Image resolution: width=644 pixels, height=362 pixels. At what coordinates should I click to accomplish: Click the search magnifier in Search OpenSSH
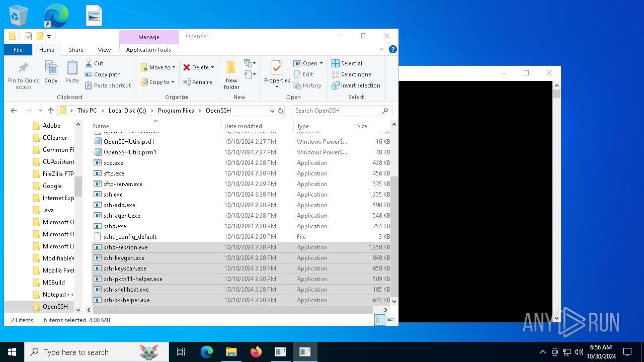coord(385,111)
